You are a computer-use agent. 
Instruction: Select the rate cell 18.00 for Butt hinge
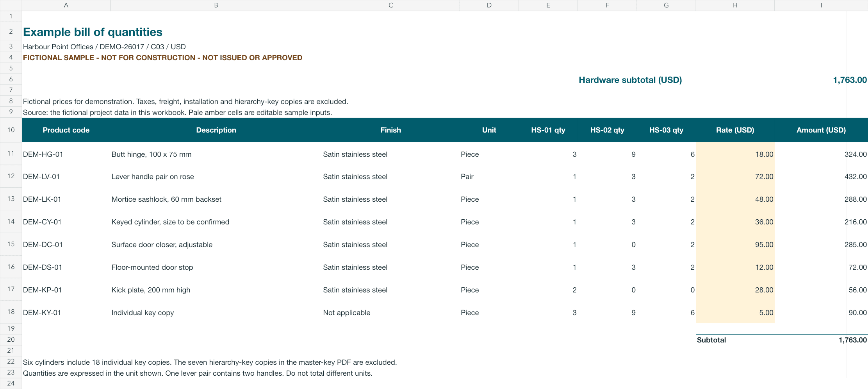tap(735, 154)
